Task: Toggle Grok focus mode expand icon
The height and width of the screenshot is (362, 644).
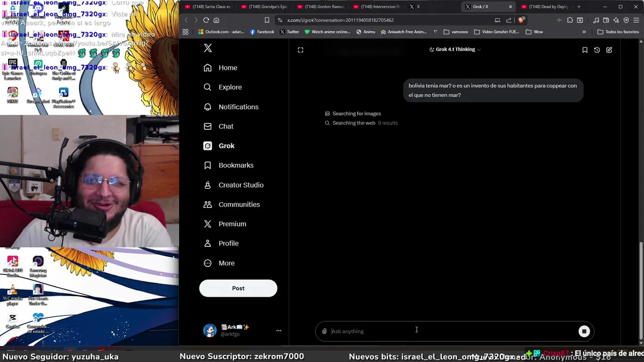Action: coord(300,50)
